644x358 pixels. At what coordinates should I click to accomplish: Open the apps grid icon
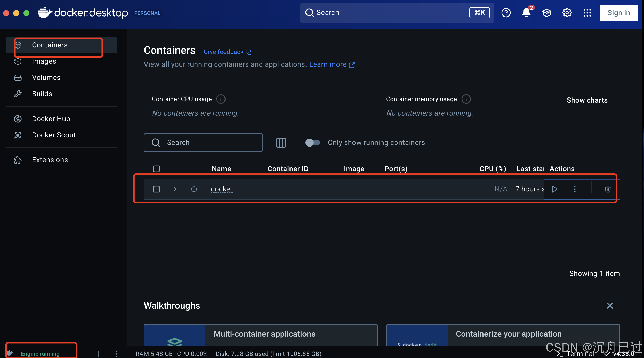pyautogui.click(x=587, y=13)
